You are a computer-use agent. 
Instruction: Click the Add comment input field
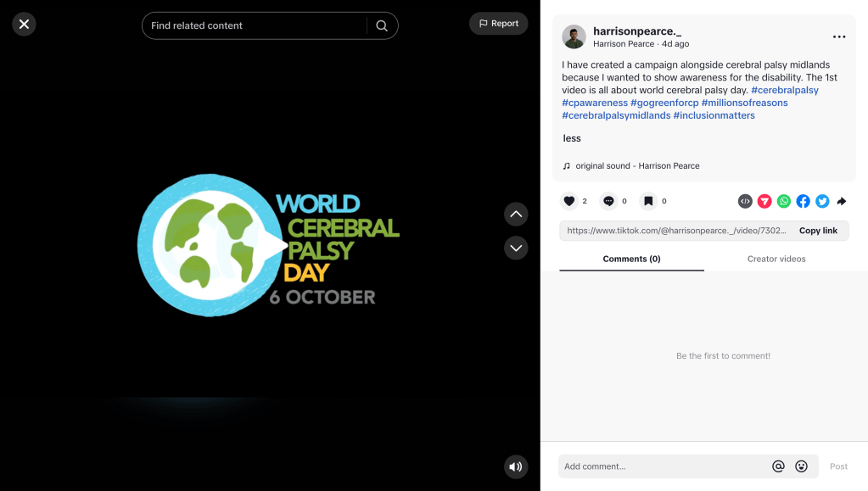(662, 466)
